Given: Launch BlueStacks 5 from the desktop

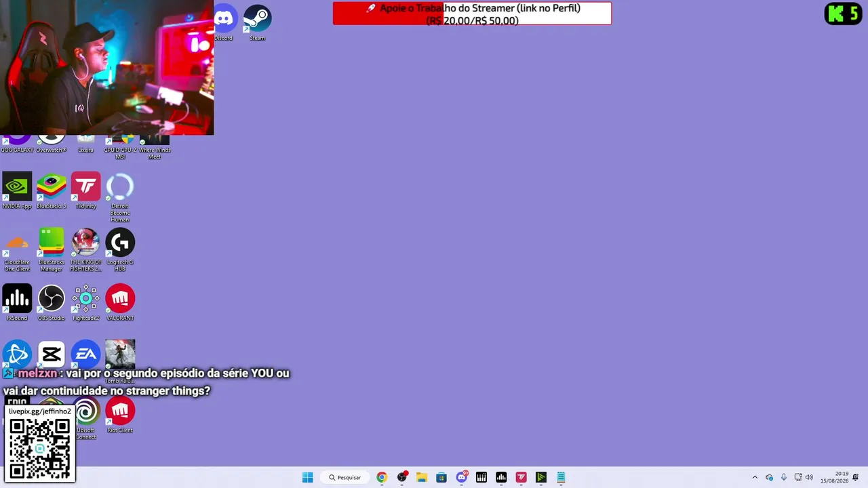Looking at the screenshot, I should click(x=52, y=186).
